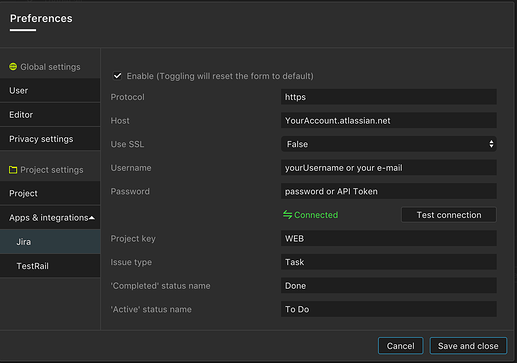Image resolution: width=517 pixels, height=363 pixels.
Task: Click the Cancel button
Action: coord(401,346)
